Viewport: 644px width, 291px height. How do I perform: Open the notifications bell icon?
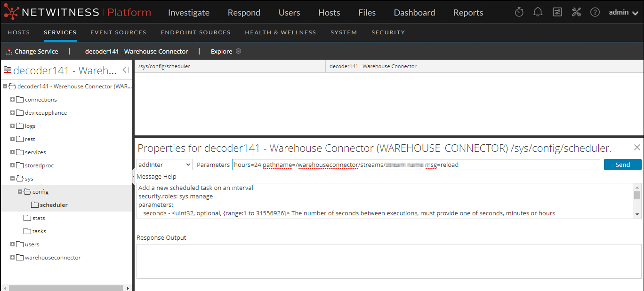(538, 13)
